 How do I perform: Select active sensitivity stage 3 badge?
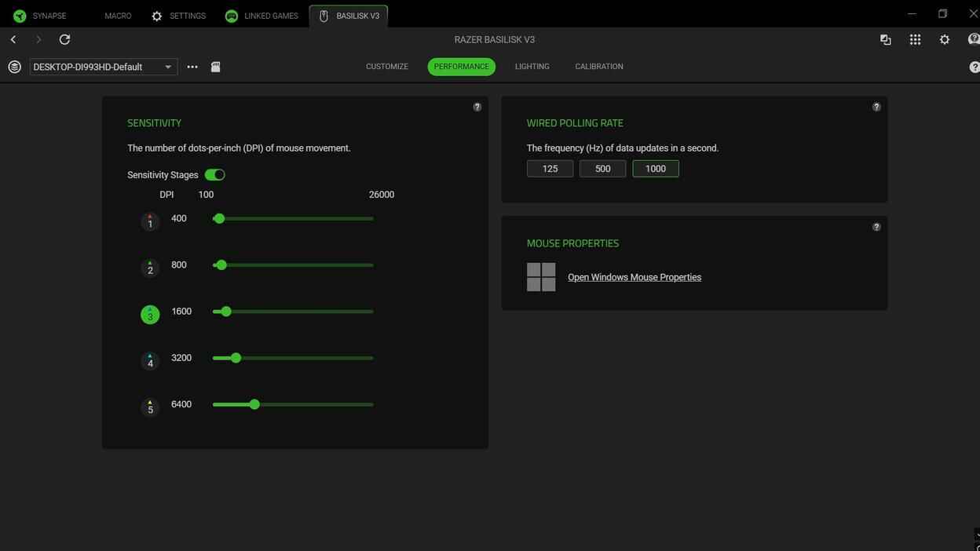(x=150, y=315)
